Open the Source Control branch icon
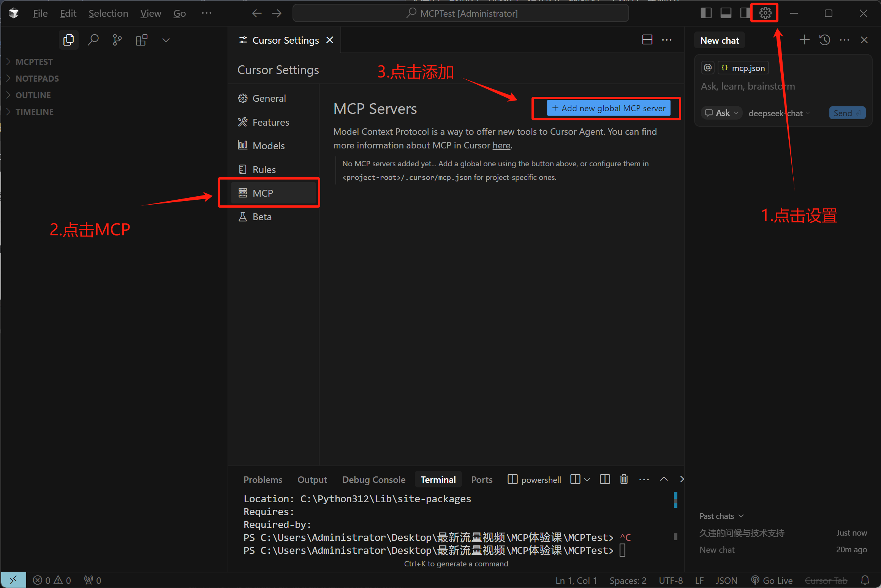 (x=117, y=40)
